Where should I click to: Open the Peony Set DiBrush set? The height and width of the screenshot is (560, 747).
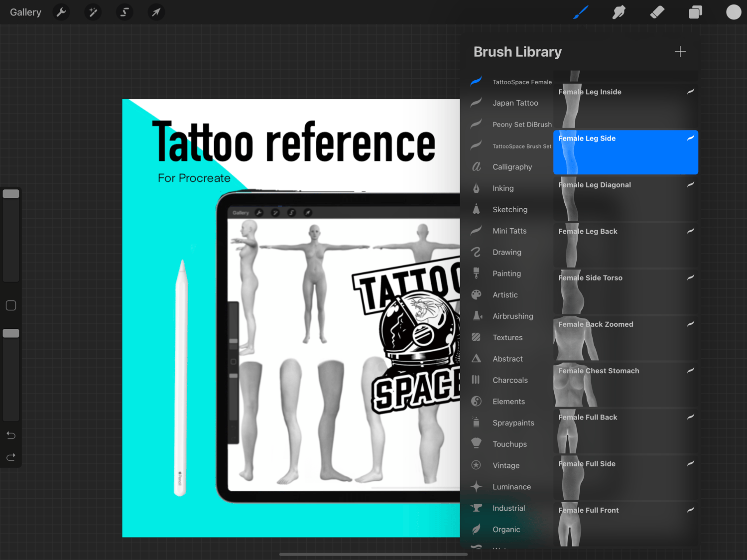pyautogui.click(x=511, y=125)
